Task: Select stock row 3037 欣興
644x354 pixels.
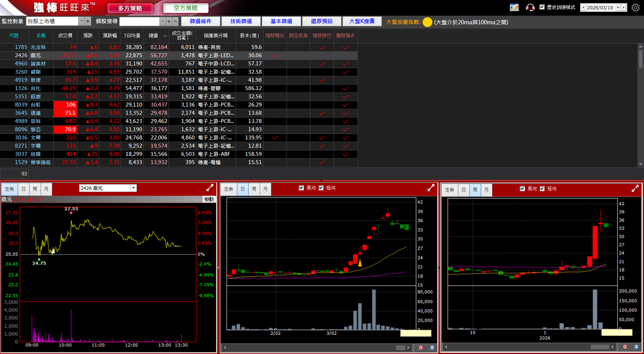Action: point(179,154)
